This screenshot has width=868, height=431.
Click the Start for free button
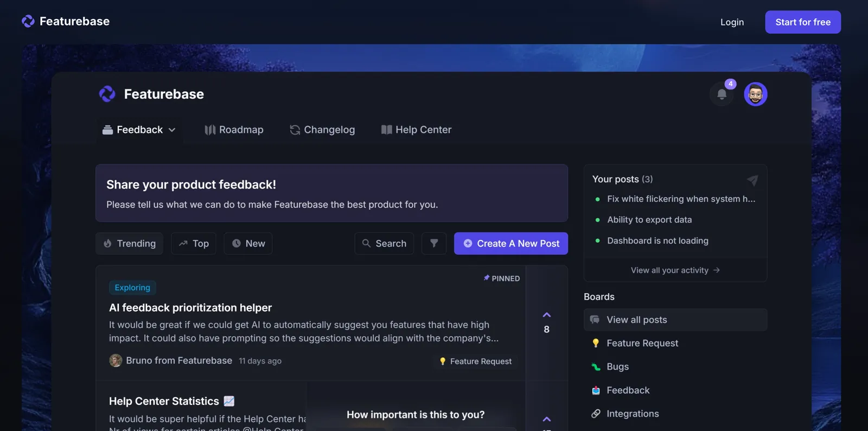[x=803, y=22]
